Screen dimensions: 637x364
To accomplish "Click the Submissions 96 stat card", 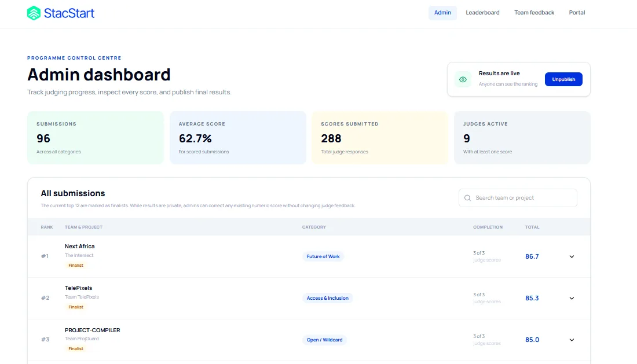I will [96, 138].
